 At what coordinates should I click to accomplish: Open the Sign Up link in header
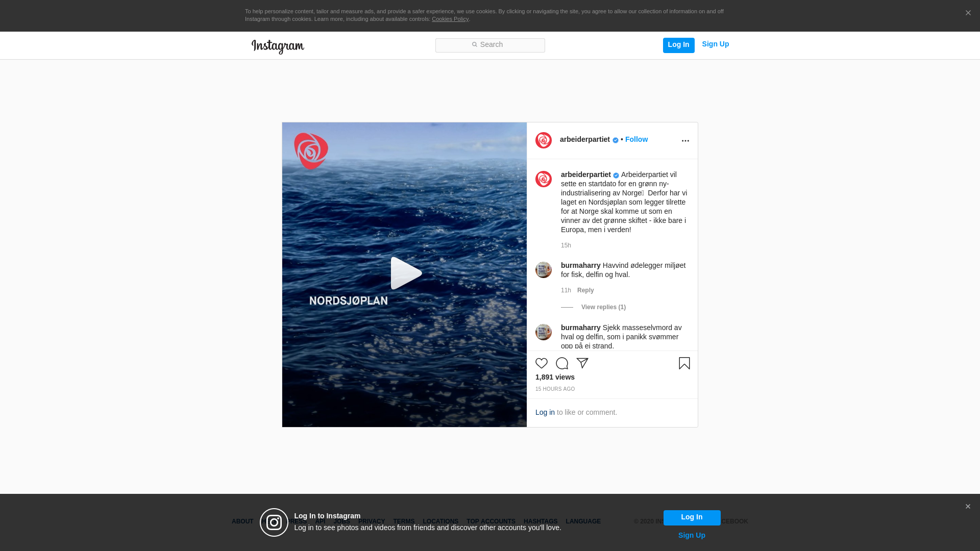click(x=715, y=44)
